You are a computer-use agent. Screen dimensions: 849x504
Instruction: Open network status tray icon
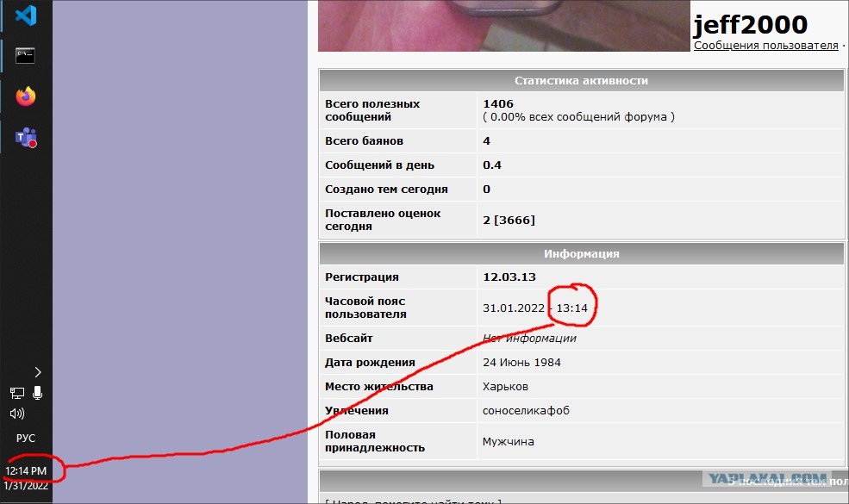click(16, 393)
